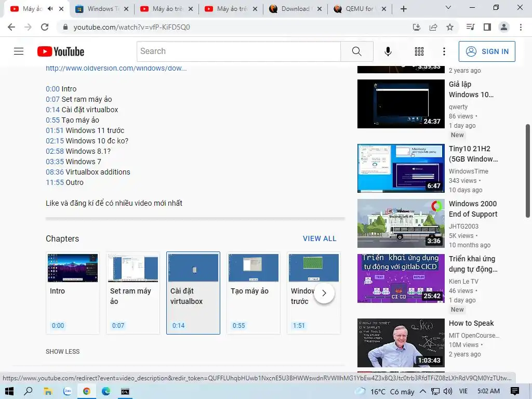Viewport: 532px width, 399px height.
Task: Open taskbar search magnifier
Action: [x=28, y=391]
